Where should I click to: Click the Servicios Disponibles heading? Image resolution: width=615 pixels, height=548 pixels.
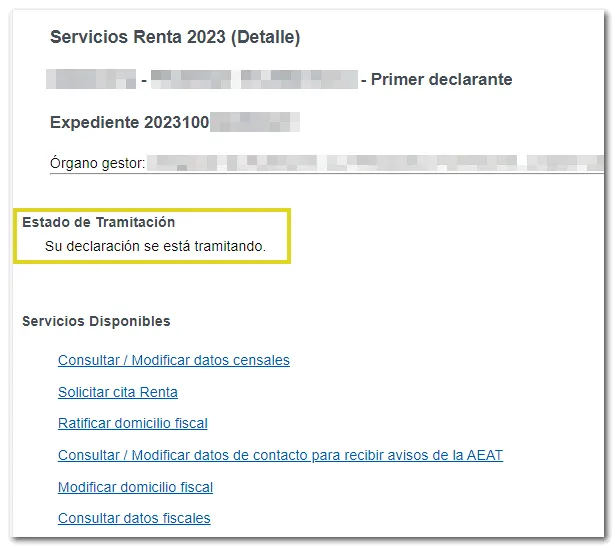[96, 321]
